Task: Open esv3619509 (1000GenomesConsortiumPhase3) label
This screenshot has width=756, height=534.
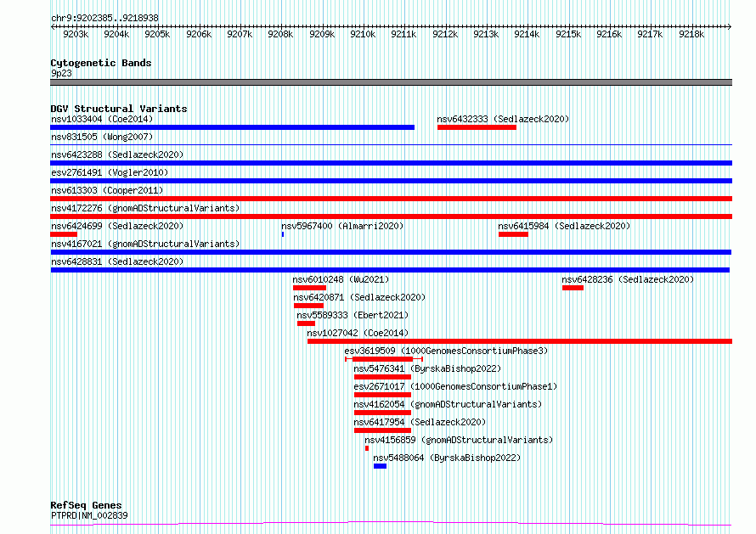Action: [x=446, y=351]
